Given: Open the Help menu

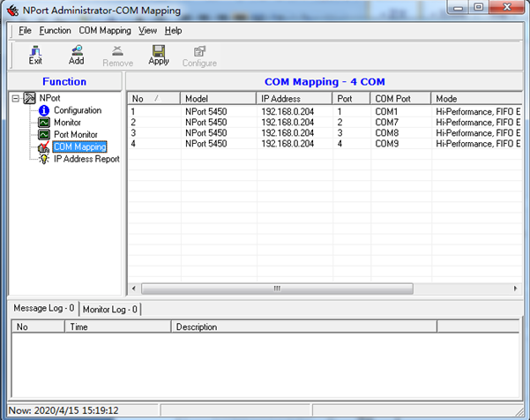Looking at the screenshot, I should click(173, 30).
